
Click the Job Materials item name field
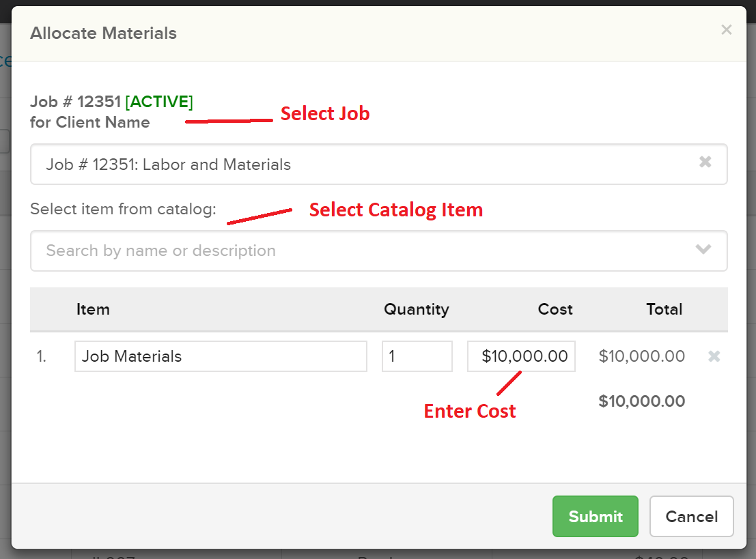(x=221, y=356)
